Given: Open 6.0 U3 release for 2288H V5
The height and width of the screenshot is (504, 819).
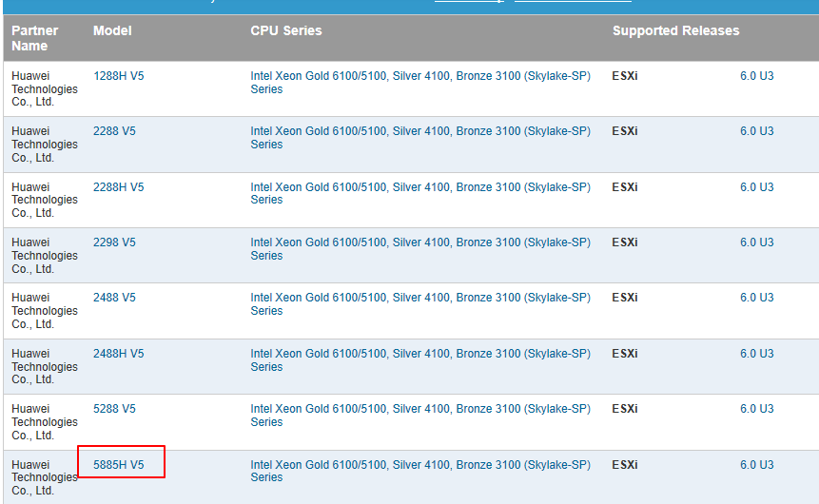Looking at the screenshot, I should coord(757,187).
